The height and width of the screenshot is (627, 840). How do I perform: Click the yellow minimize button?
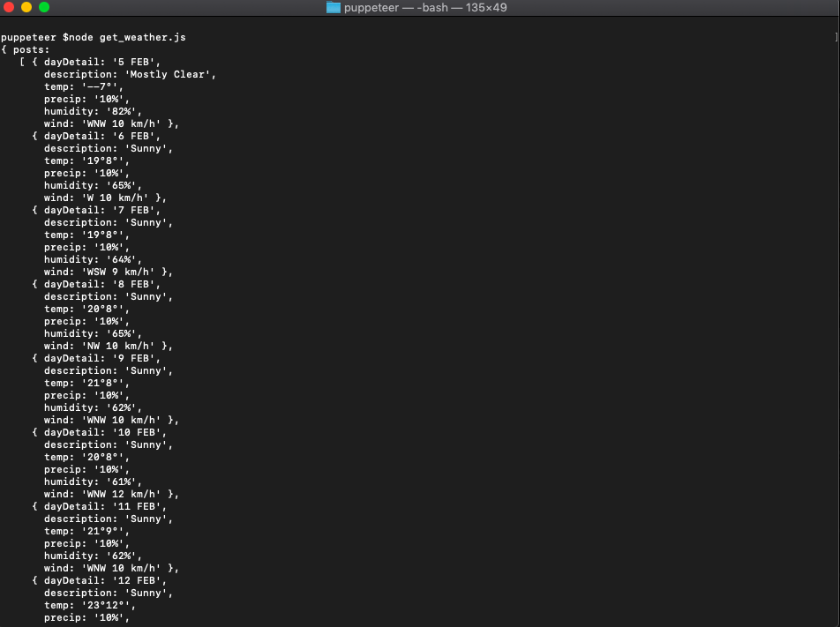[24, 9]
